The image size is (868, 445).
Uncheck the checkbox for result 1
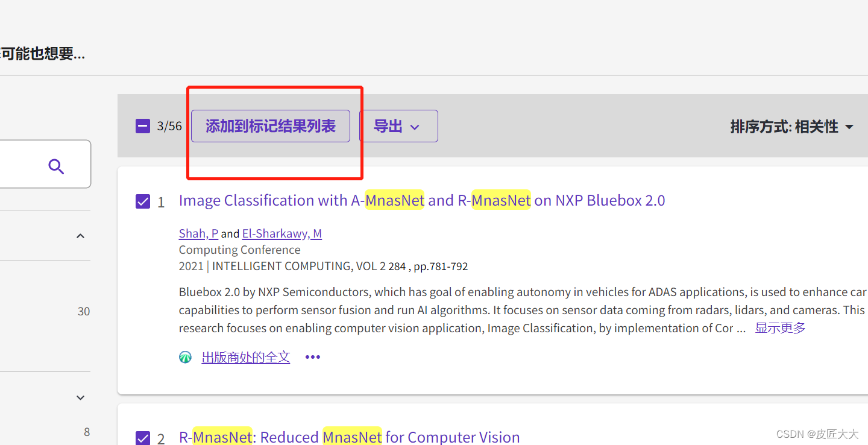[x=142, y=201]
